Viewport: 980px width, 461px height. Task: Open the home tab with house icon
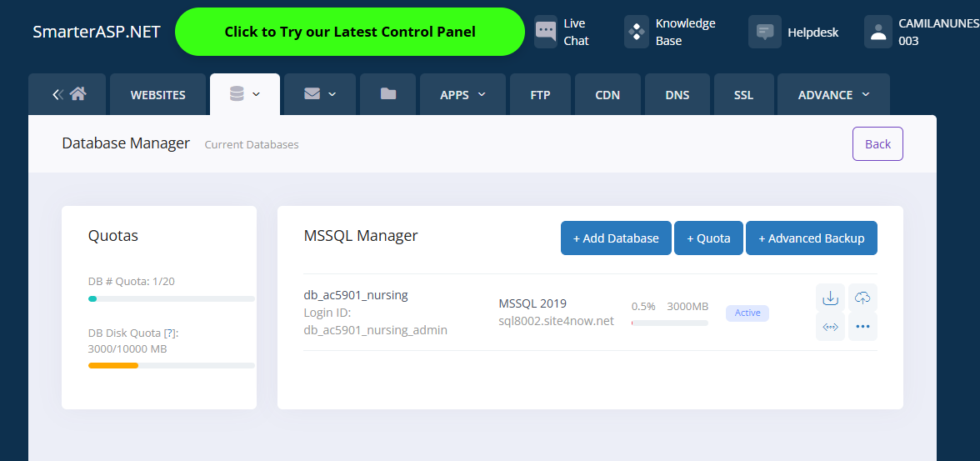pos(68,94)
